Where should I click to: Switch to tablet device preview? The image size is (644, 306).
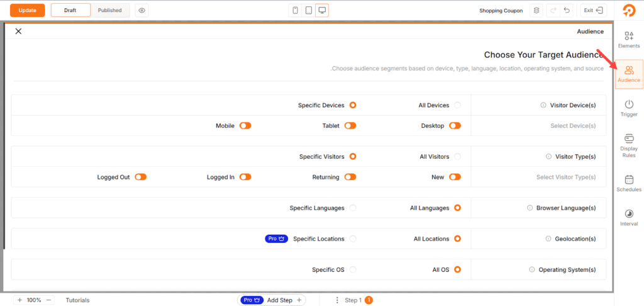308,11
